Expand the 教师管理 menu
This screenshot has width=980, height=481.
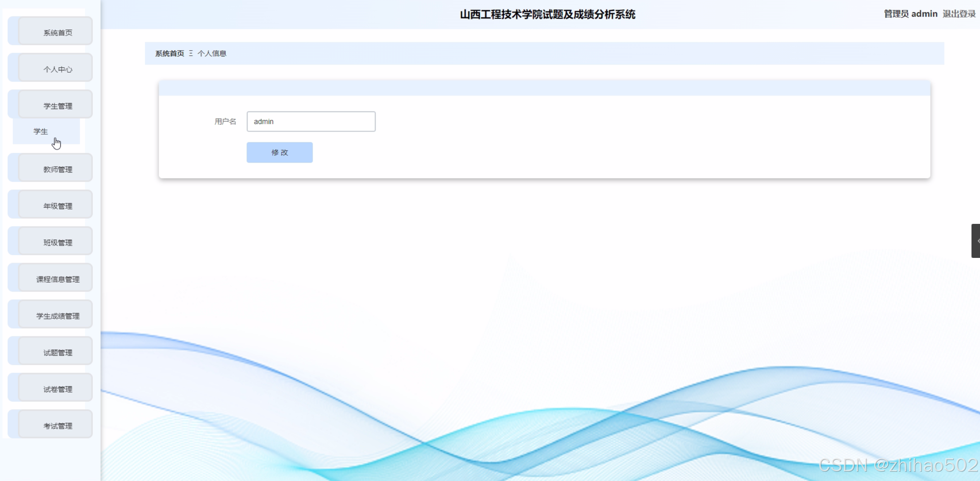[x=57, y=169]
